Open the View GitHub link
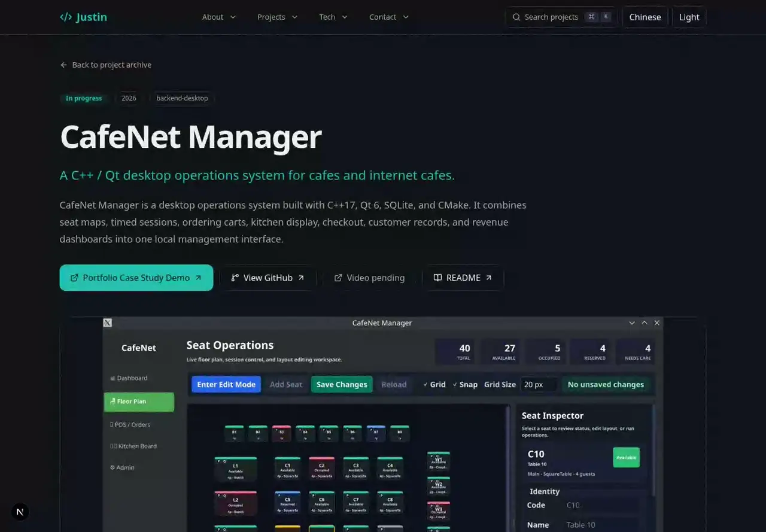The height and width of the screenshot is (532, 766). click(268, 278)
